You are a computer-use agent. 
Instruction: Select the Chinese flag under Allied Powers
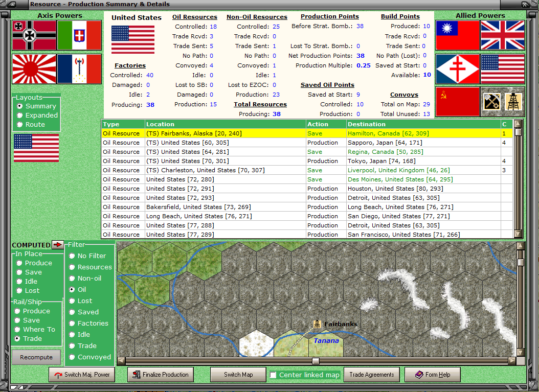458,35
